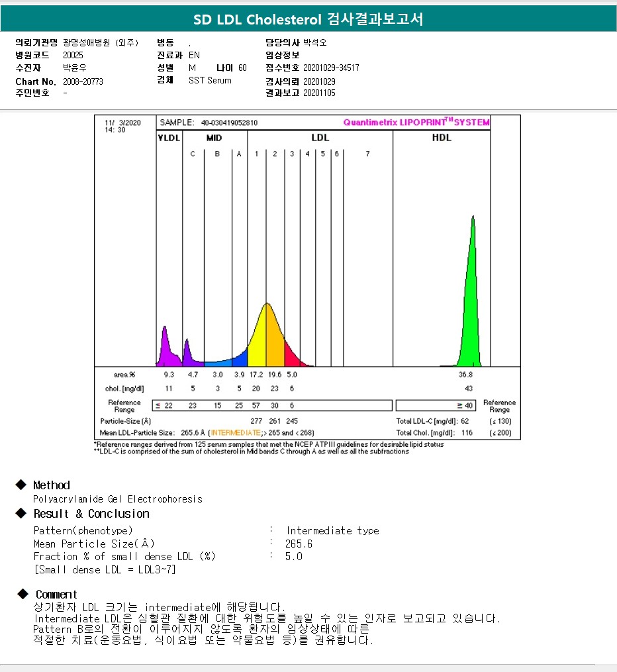617x672 pixels.
Task: Click area % value 19.6
Action: (x=275, y=375)
